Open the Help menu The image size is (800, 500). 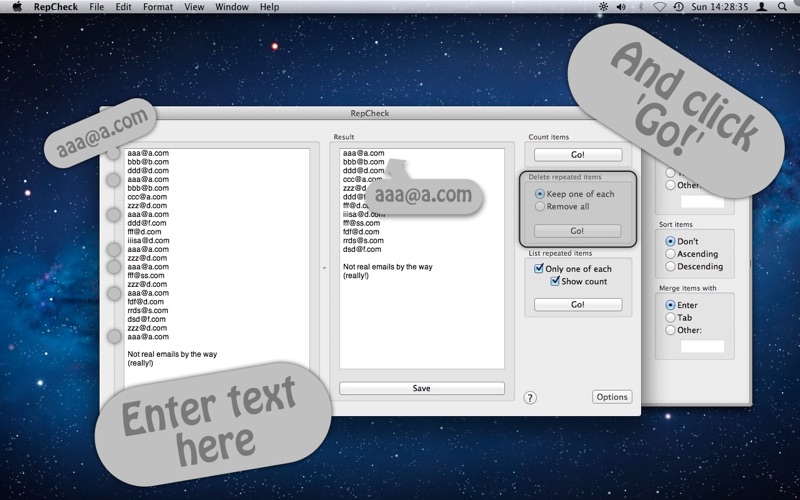pos(269,7)
